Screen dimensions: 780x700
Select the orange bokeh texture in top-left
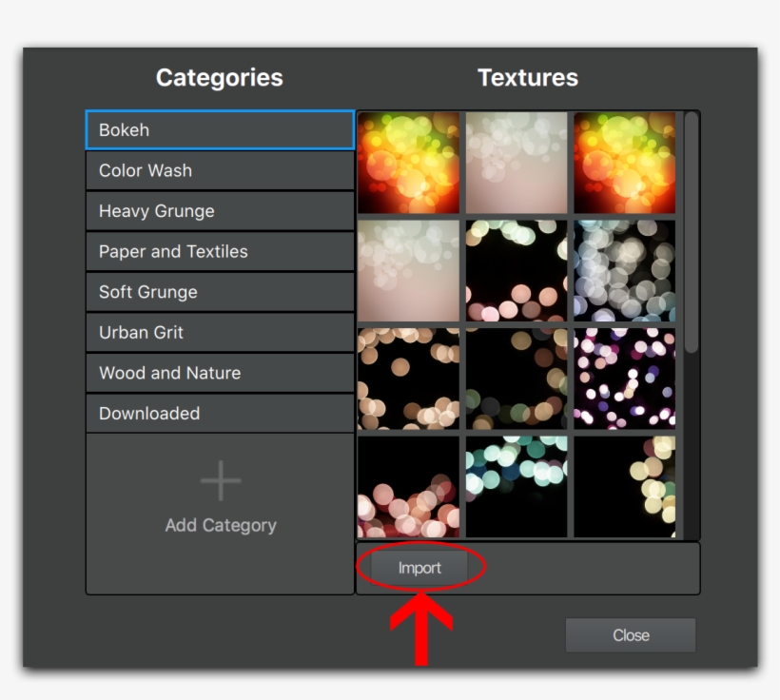coord(409,163)
